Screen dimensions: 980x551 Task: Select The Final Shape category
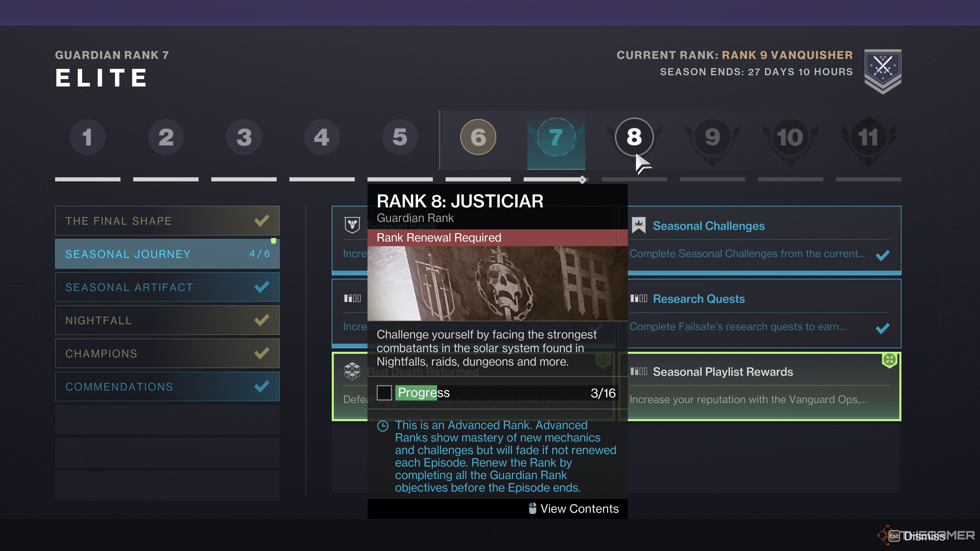(x=167, y=221)
